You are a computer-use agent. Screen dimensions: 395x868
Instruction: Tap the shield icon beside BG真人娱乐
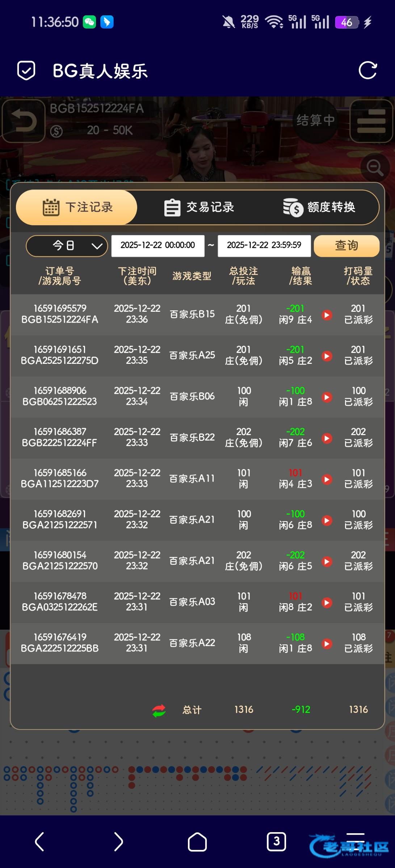(x=26, y=70)
